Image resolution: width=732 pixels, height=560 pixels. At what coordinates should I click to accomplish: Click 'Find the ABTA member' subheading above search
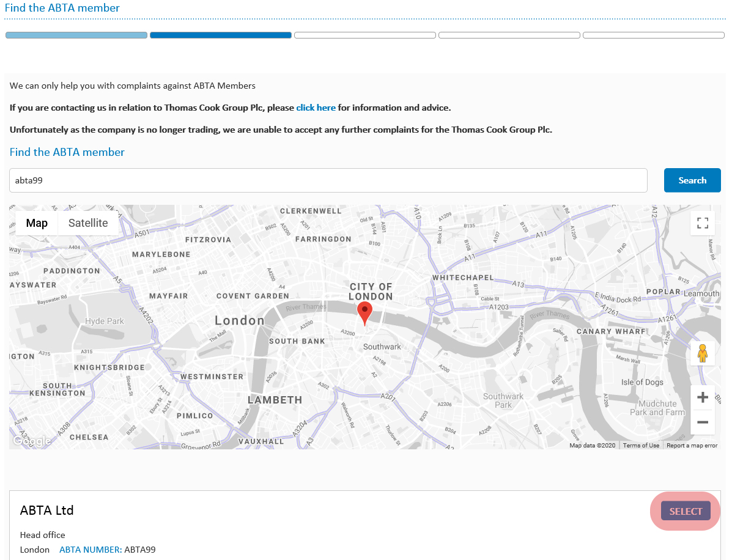pos(67,152)
